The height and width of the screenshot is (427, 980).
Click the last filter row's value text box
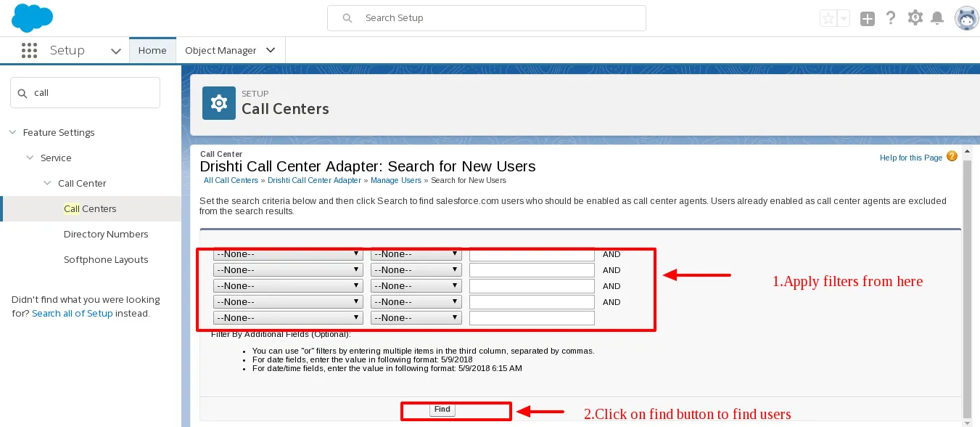click(x=532, y=318)
